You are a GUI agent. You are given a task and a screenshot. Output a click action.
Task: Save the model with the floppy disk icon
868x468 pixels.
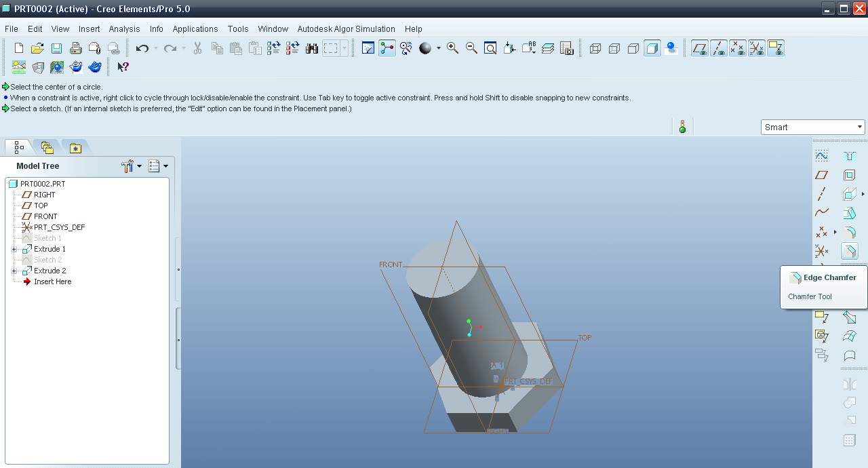pos(57,48)
